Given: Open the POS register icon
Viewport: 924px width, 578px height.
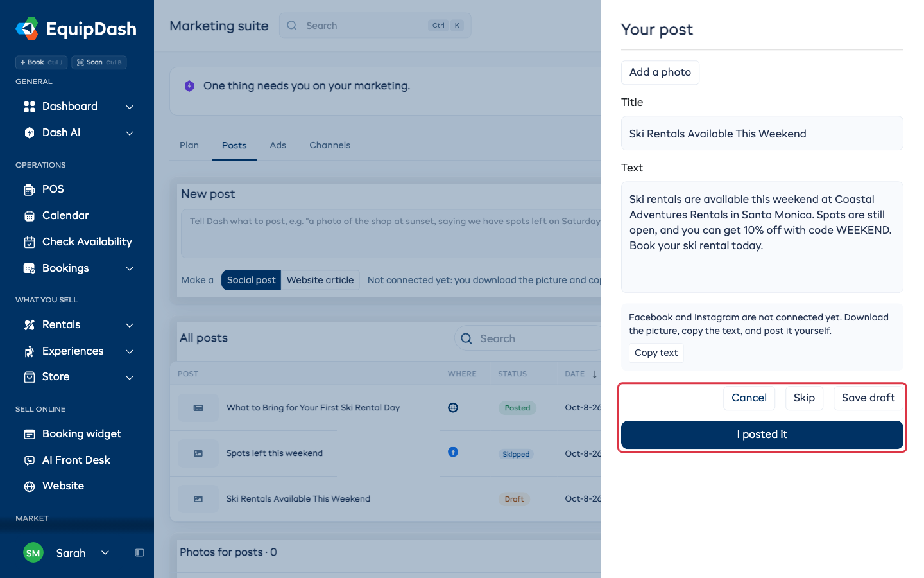Looking at the screenshot, I should (30, 189).
